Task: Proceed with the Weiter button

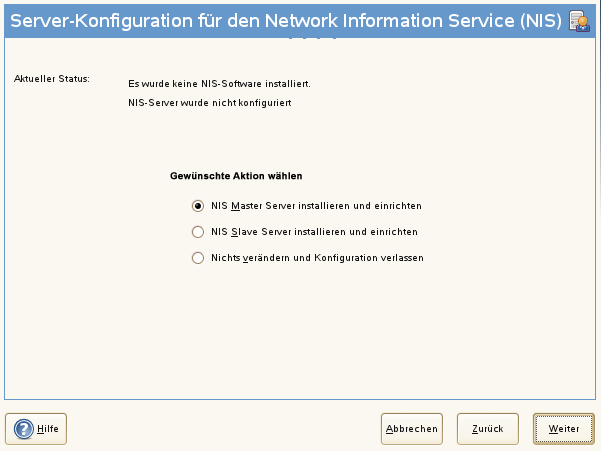Action: click(563, 428)
